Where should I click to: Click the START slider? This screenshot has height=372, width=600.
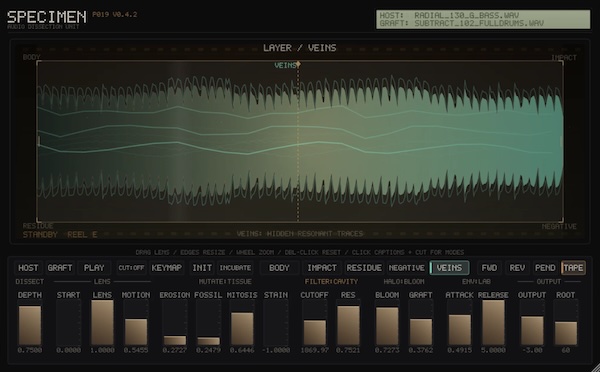[68, 323]
